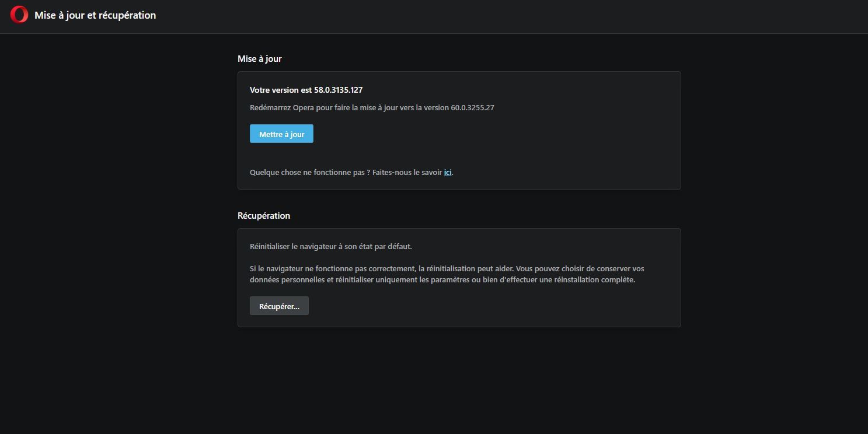Select text 'Votre version est 58.0.3135.127'
This screenshot has width=868, height=434.
pos(306,90)
